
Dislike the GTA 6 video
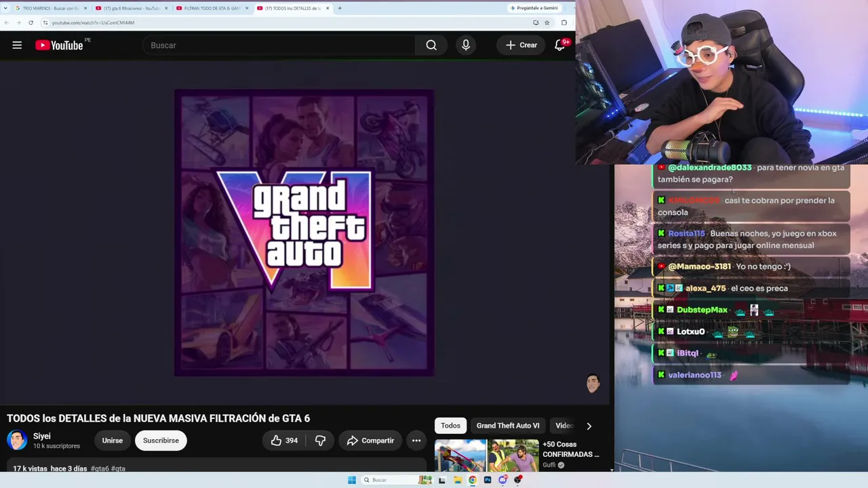click(320, 441)
